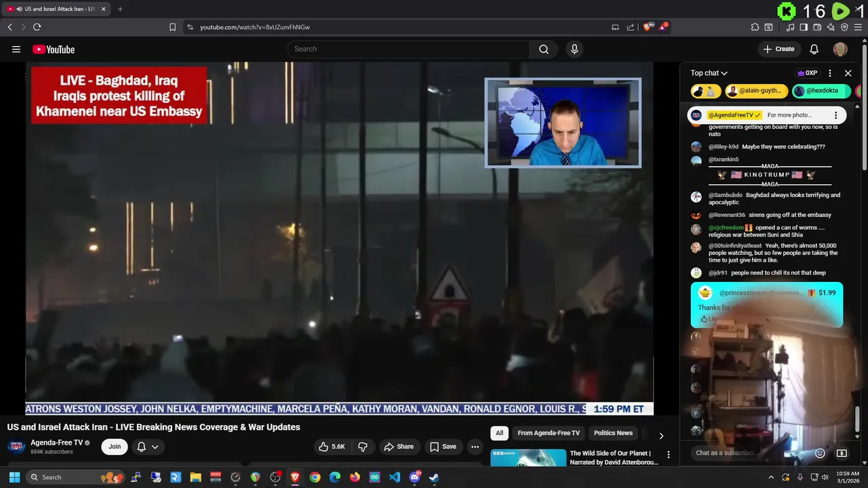
Task: Open options for Wild Side video
Action: (668, 455)
